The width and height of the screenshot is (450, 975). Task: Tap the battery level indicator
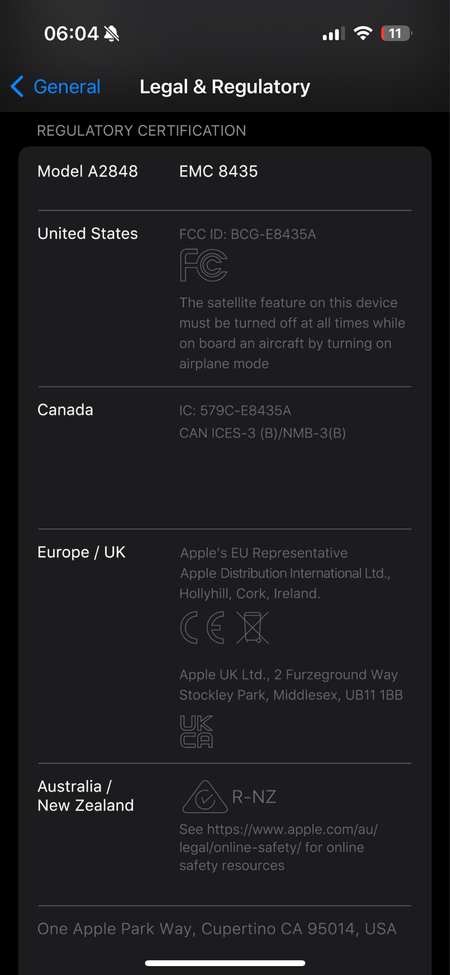397,34
